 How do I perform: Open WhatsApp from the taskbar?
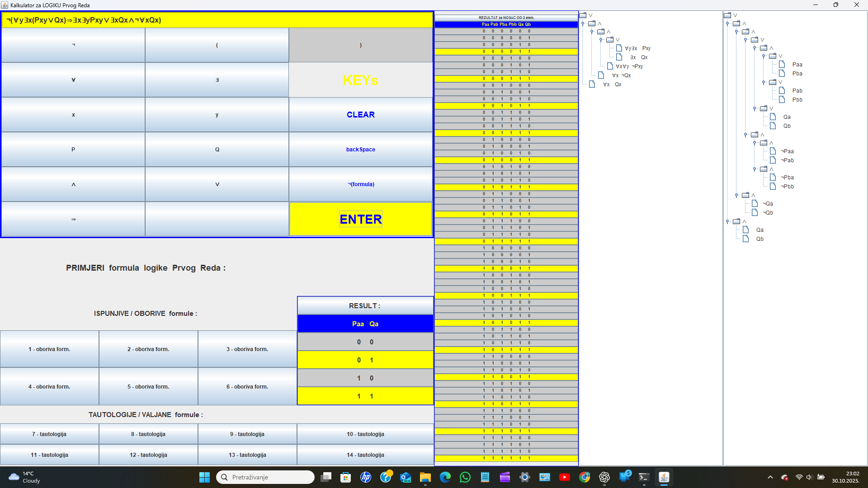click(465, 477)
